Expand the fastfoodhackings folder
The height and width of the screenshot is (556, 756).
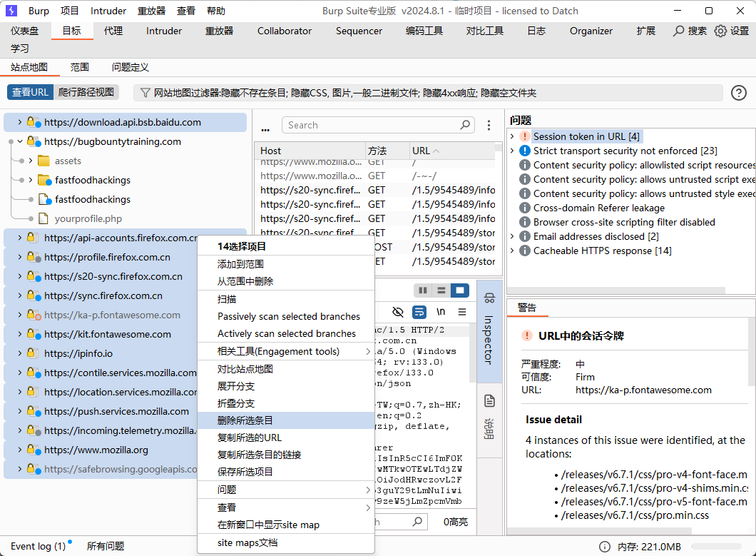coord(31,180)
